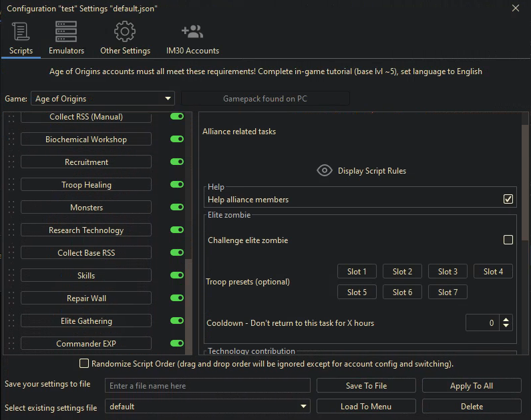Grab the drag handle beside Troop Healing
The image size is (531, 420).
point(11,185)
